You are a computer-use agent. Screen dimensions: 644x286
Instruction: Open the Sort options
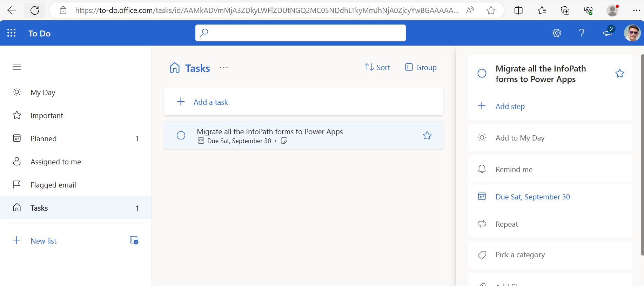(377, 67)
